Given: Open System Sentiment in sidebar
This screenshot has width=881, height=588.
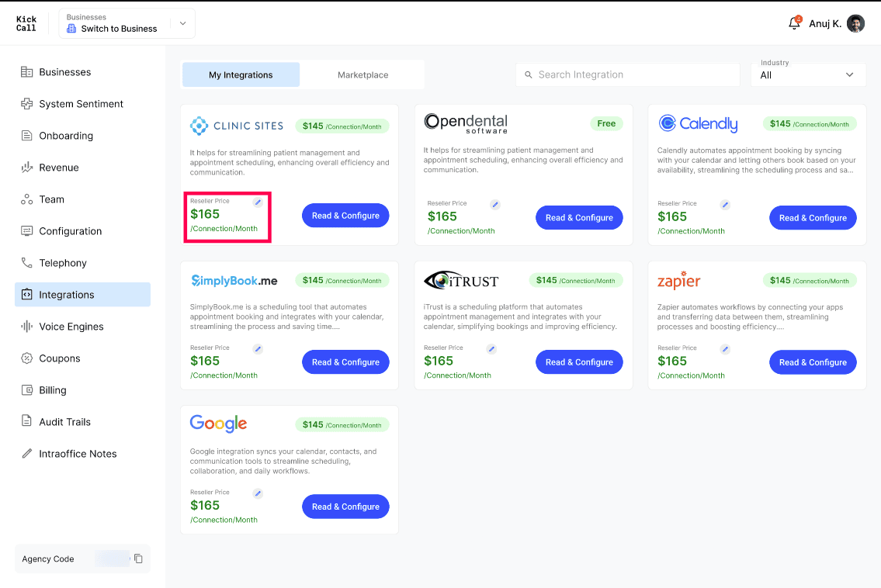Looking at the screenshot, I should click(x=82, y=104).
